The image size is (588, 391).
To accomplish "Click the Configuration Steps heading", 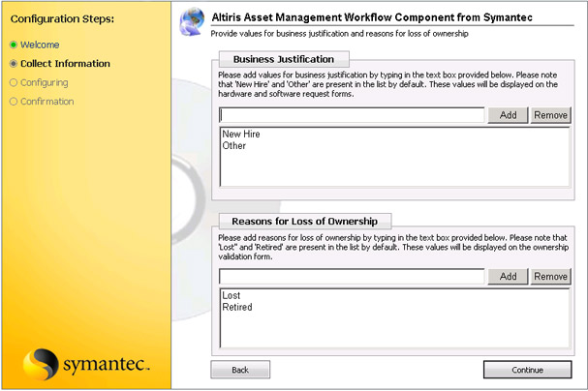I will (62, 18).
